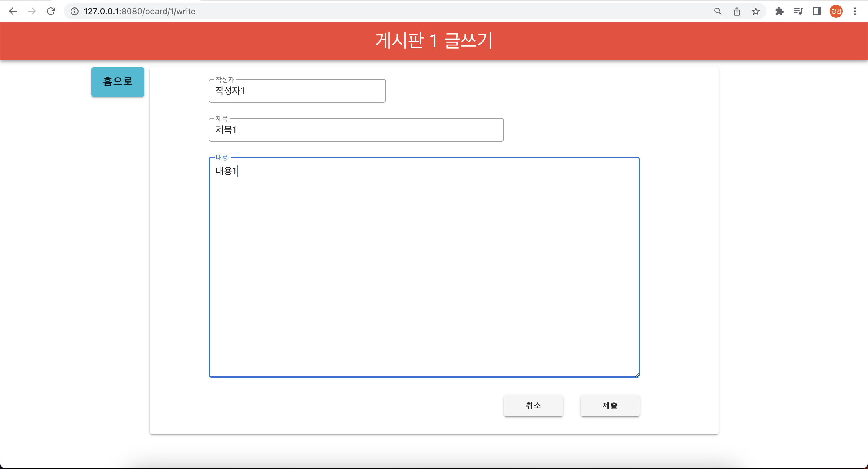The width and height of the screenshot is (868, 469).
Task: Submit the post with 제출
Action: tap(610, 405)
